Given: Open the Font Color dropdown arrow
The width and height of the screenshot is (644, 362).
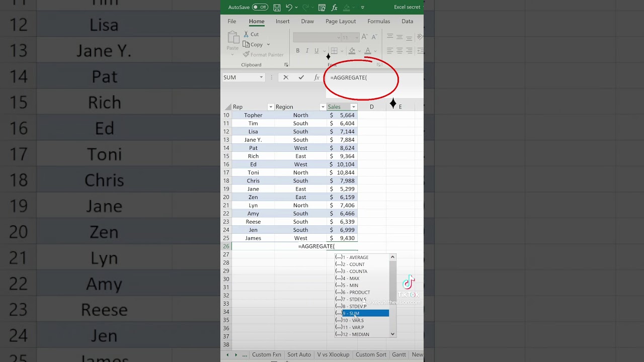Looking at the screenshot, I should [x=375, y=50].
